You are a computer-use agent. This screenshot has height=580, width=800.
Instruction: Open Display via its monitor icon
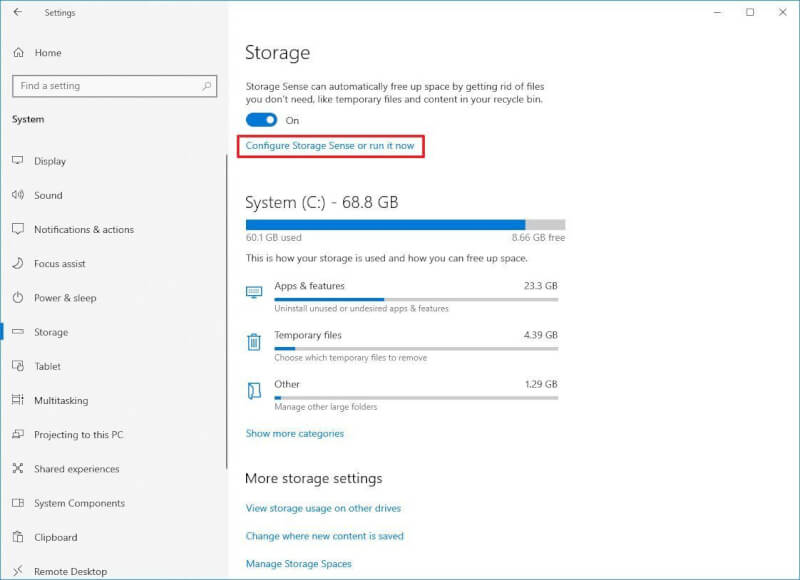coord(18,161)
